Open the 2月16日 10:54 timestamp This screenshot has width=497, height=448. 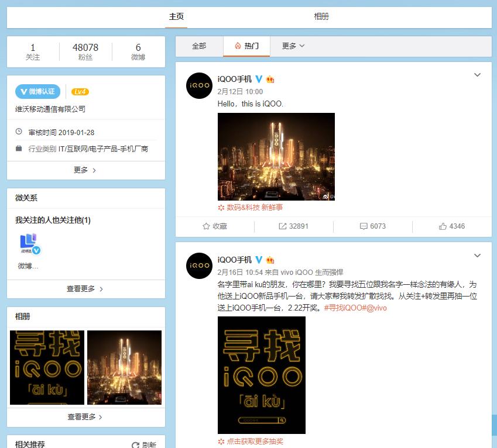click(x=240, y=273)
